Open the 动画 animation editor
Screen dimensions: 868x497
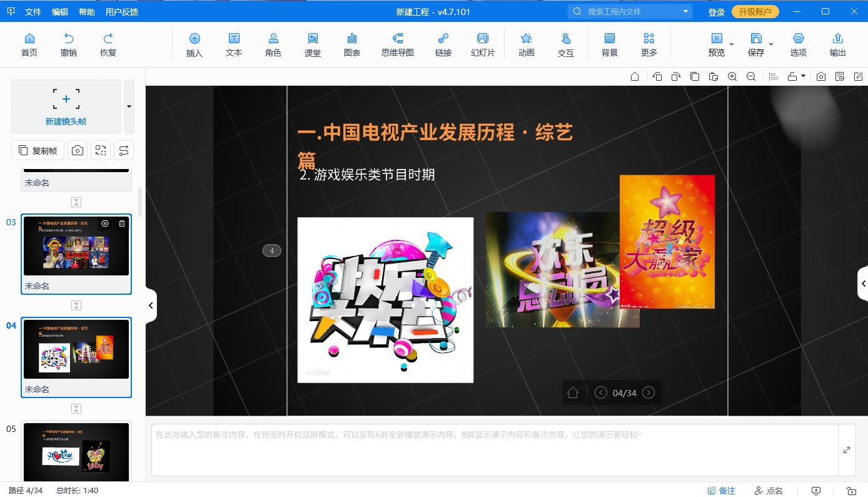(527, 45)
